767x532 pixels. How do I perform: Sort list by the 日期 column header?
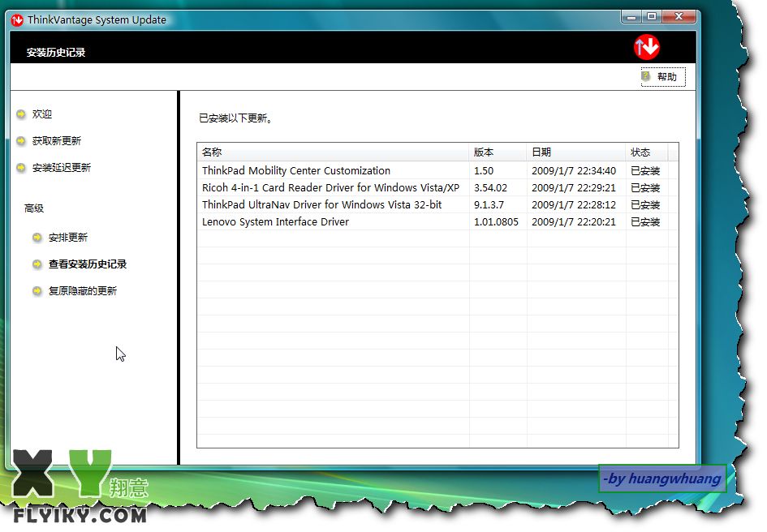click(576, 152)
